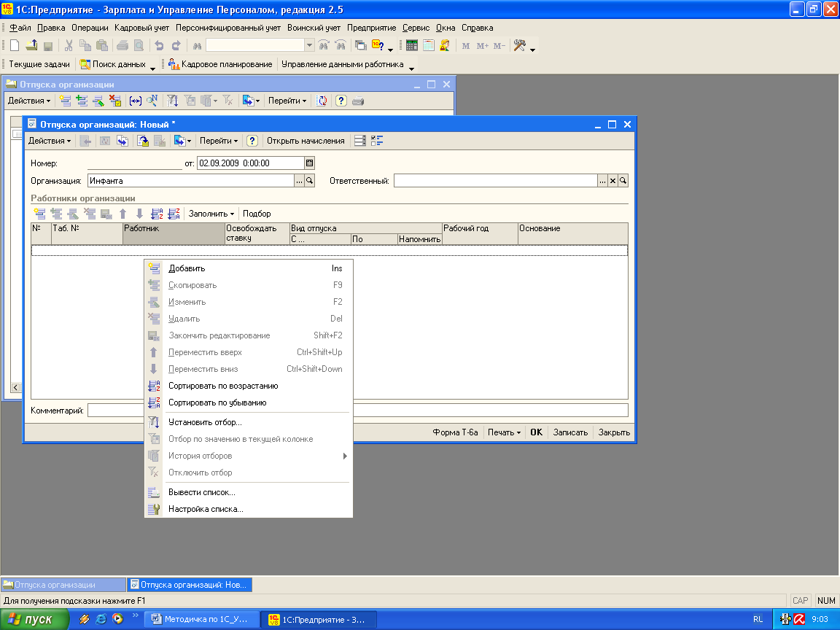Choose Добавить in context menu
Screen dimensions: 840x630
(249, 268)
